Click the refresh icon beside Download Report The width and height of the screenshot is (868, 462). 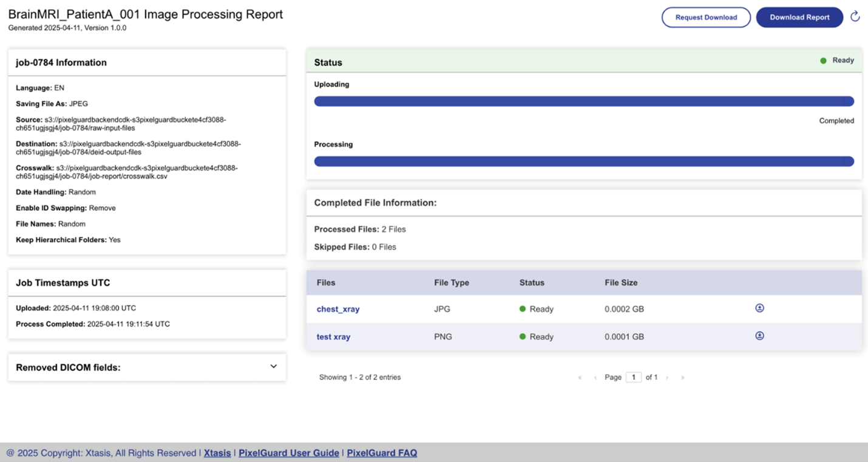click(855, 16)
